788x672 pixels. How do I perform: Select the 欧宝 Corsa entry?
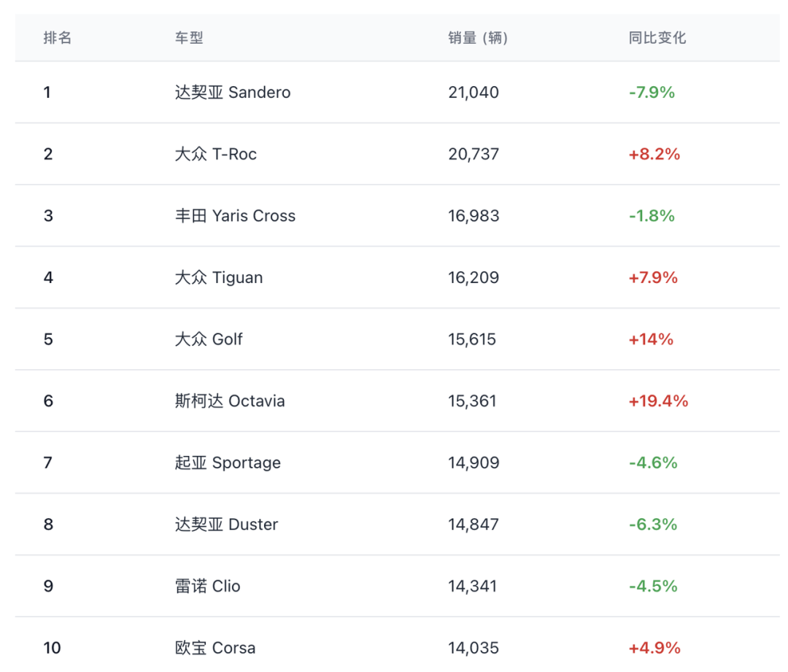pyautogui.click(x=215, y=648)
